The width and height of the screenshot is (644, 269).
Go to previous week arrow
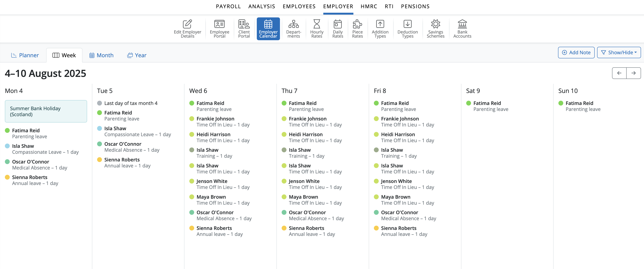coord(619,73)
